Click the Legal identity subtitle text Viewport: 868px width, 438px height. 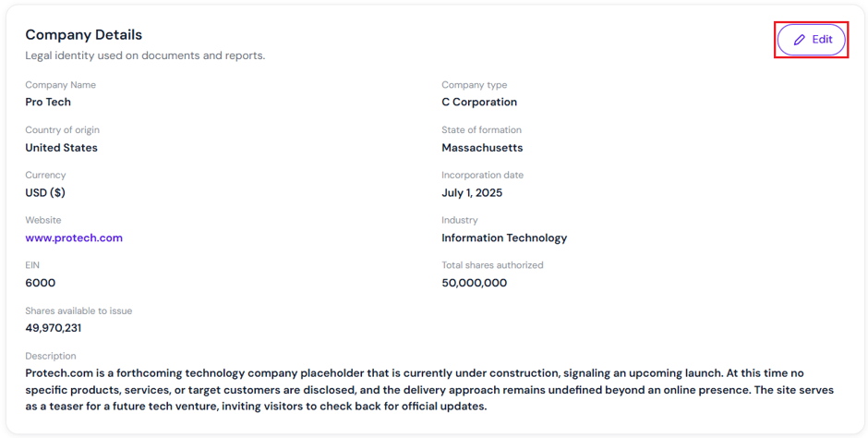coord(145,56)
